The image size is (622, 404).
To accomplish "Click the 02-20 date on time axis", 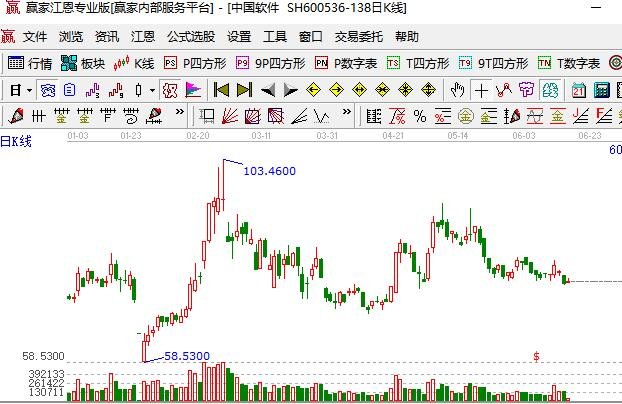I will pyautogui.click(x=198, y=136).
